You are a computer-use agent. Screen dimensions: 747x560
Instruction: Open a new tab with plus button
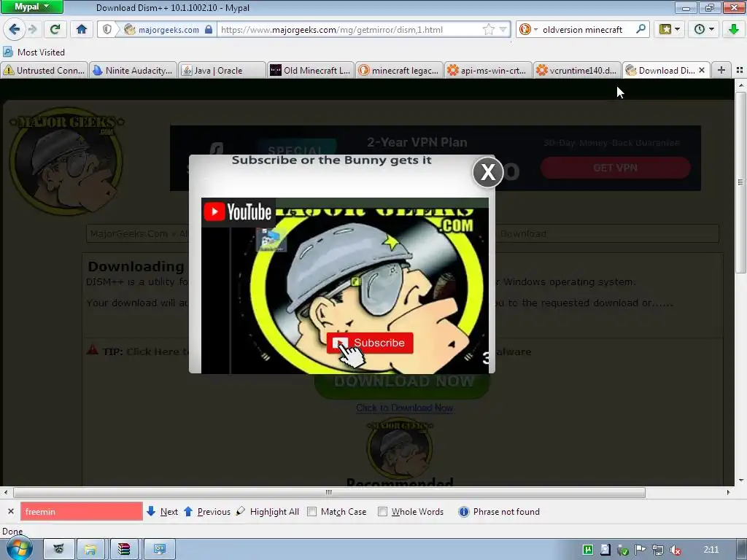click(721, 71)
